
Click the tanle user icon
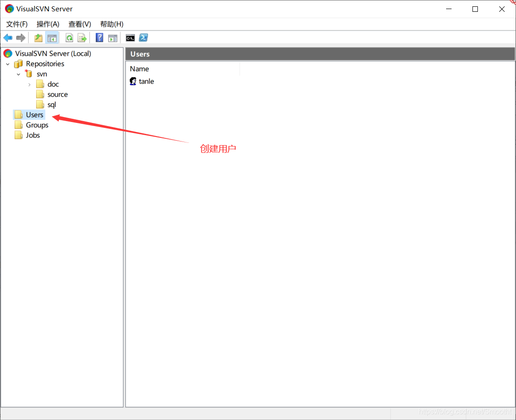(x=133, y=81)
